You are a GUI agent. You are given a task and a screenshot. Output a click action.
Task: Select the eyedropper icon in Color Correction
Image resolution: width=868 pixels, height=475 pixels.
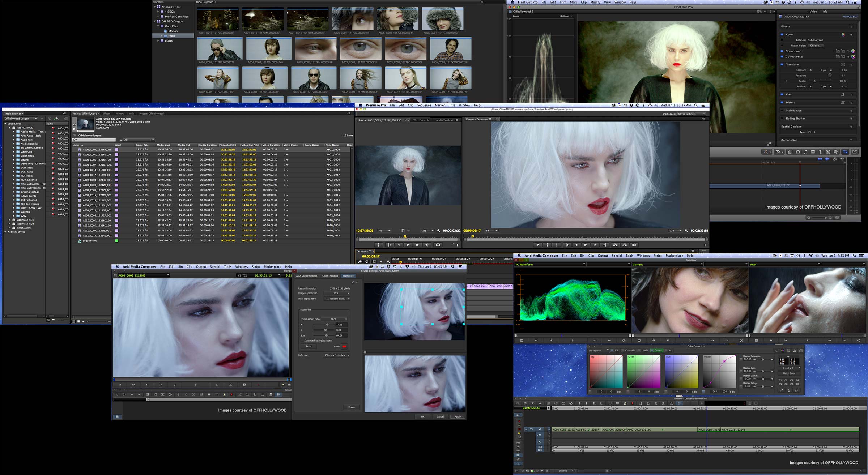tap(782, 390)
